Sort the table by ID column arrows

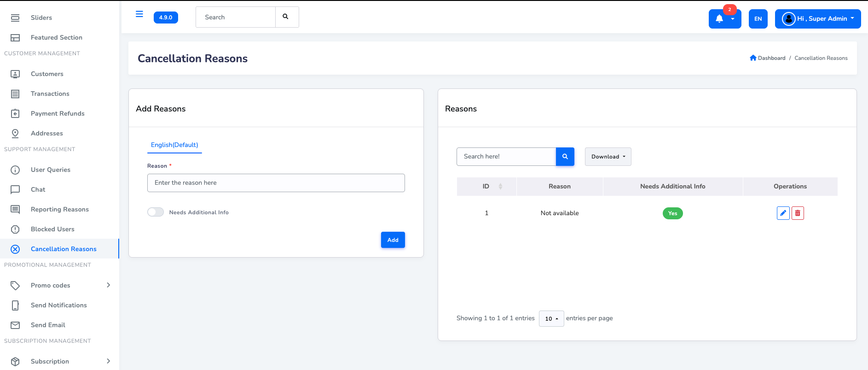500,187
